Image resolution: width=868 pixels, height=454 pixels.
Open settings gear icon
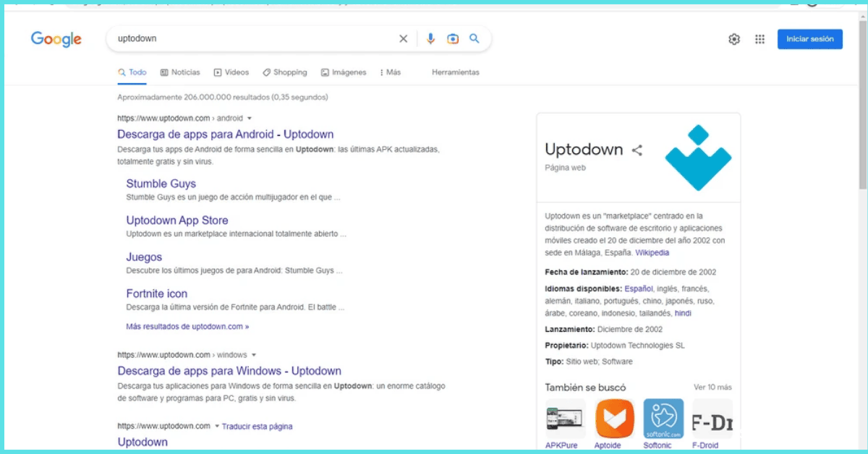pos(734,39)
